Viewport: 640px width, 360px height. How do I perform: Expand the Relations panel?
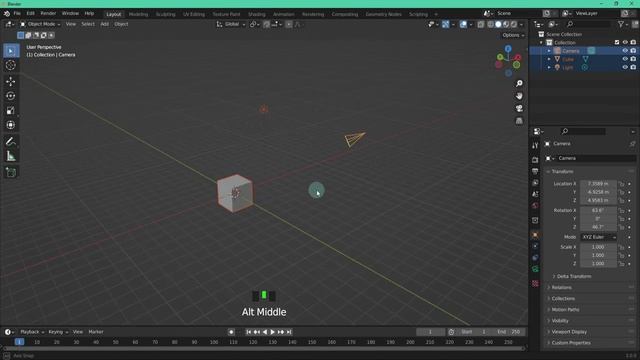click(x=562, y=288)
